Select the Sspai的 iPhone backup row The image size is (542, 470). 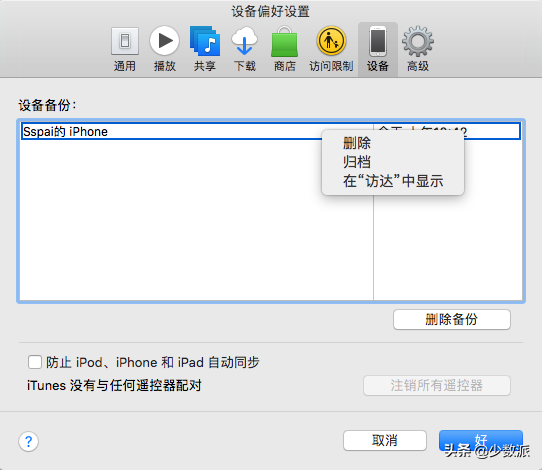pos(271,131)
